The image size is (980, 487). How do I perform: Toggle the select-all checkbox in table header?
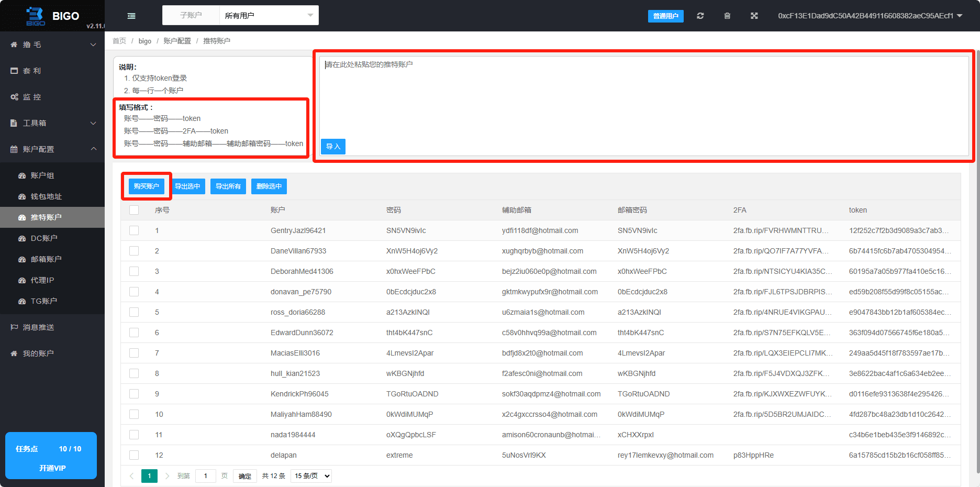click(x=134, y=210)
